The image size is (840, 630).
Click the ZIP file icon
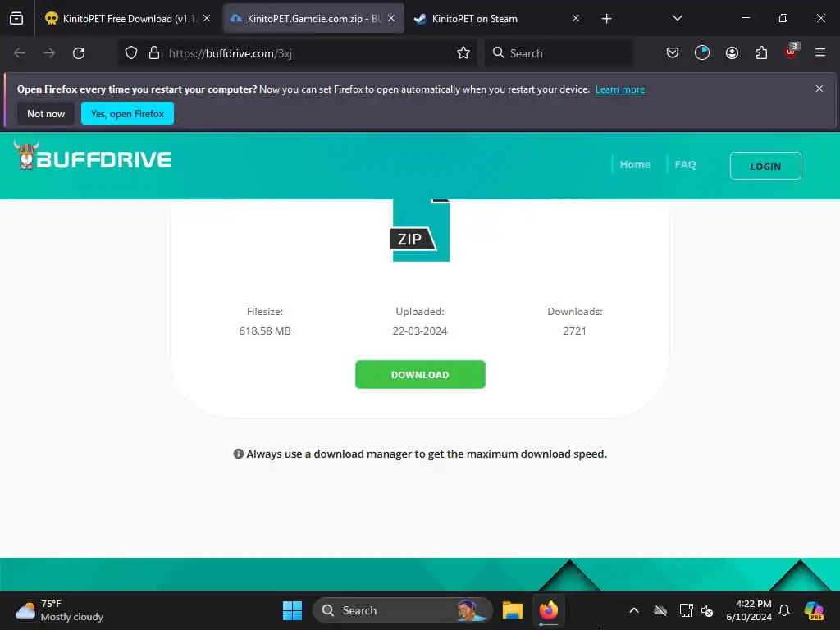(x=419, y=231)
